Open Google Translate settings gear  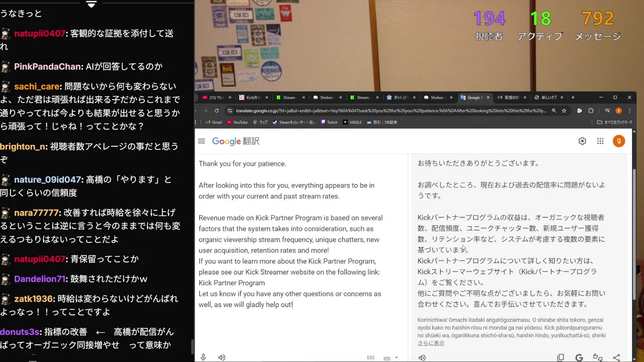(582, 141)
